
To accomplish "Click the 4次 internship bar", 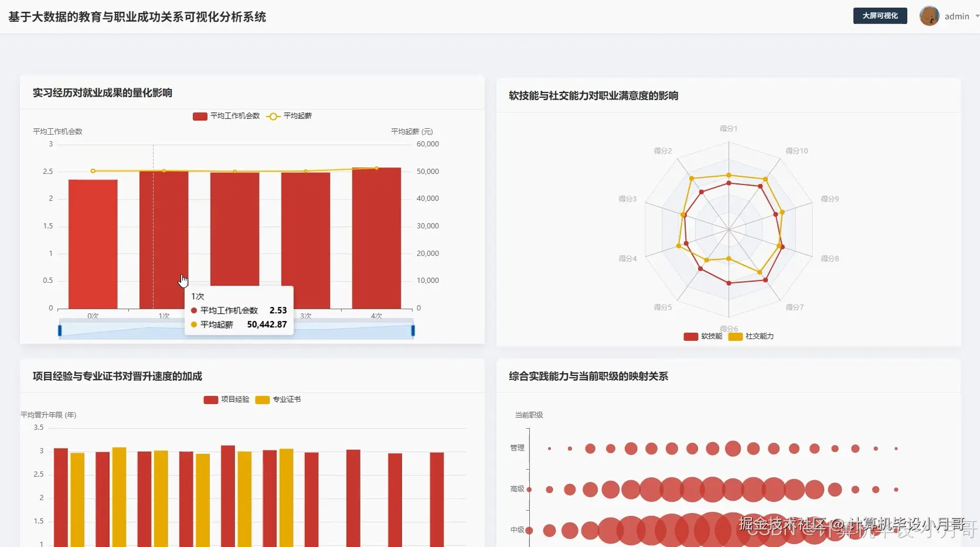I will click(x=376, y=238).
